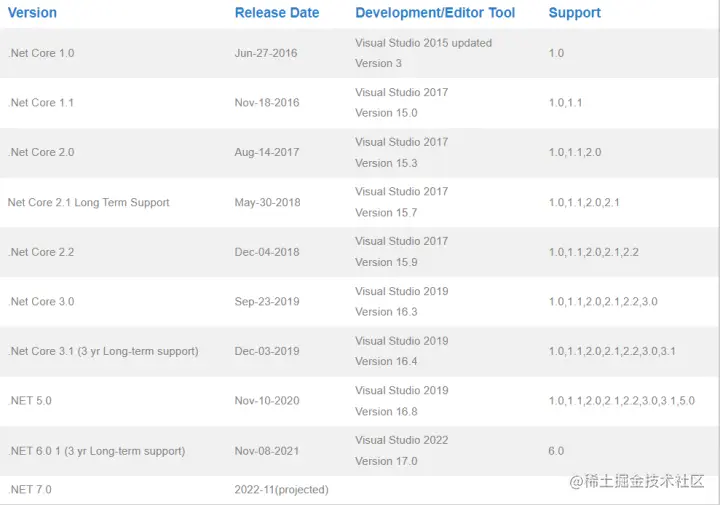Click the Release Date column header
The width and height of the screenshot is (720, 505).
point(277,13)
